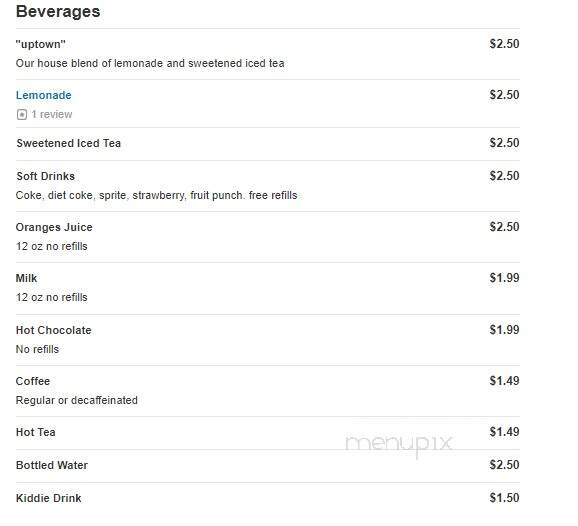Viewport: 578px width, 526px height.
Task: Select the Soft Drinks menu entry
Action: [x=45, y=176]
